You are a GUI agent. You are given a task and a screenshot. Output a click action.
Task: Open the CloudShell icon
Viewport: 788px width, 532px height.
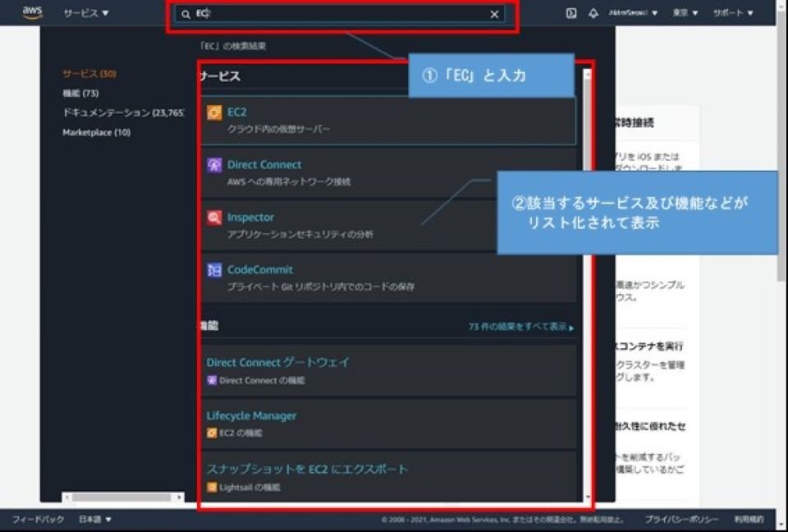click(x=571, y=13)
